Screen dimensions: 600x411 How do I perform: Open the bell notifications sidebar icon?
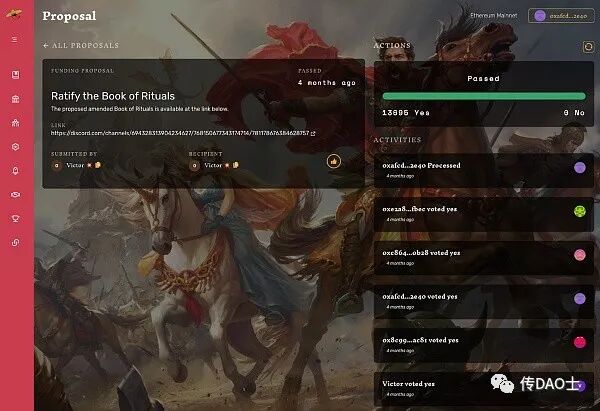[15, 171]
